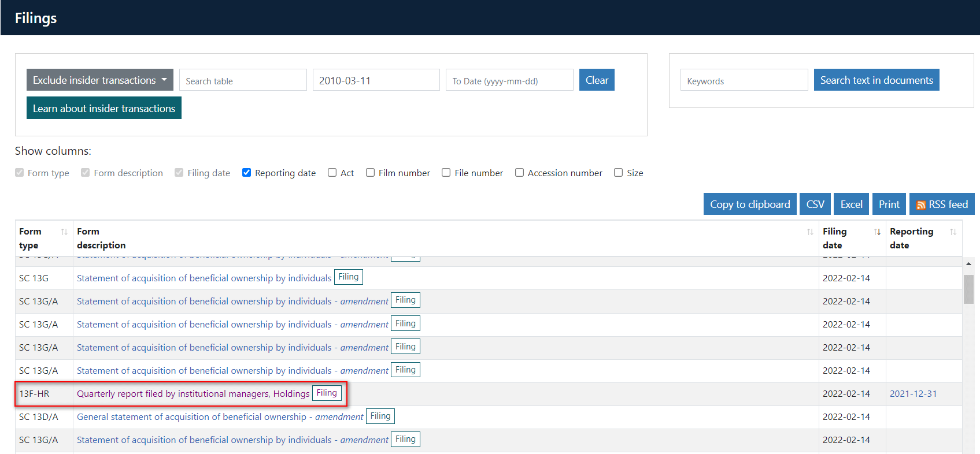
Task: Focus the Search table field
Action: tap(243, 80)
